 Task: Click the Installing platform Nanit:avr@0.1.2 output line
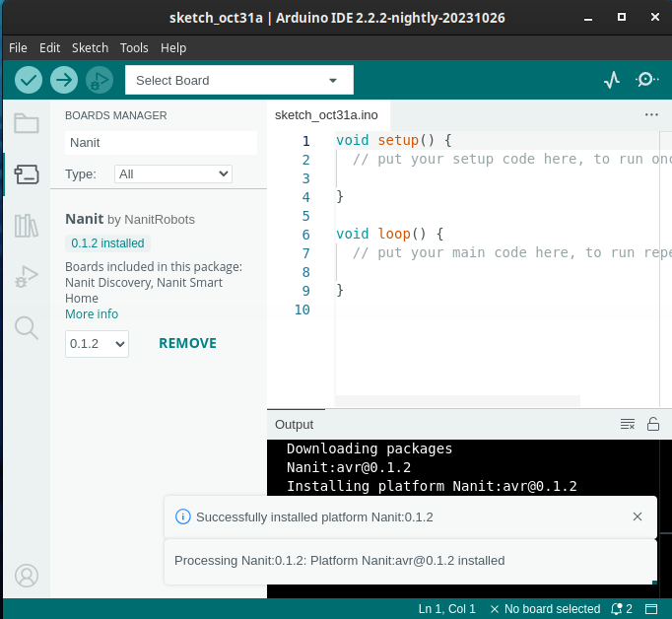click(x=432, y=486)
